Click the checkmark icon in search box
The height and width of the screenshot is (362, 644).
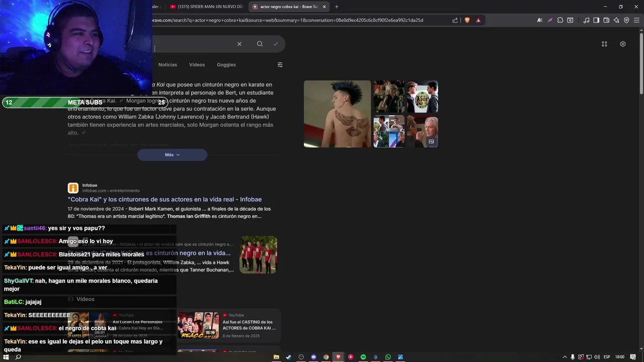[x=276, y=44]
